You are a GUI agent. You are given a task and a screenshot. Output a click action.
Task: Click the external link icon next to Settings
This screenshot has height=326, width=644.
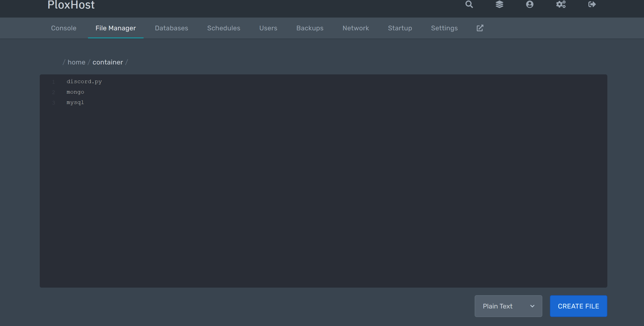click(x=480, y=28)
